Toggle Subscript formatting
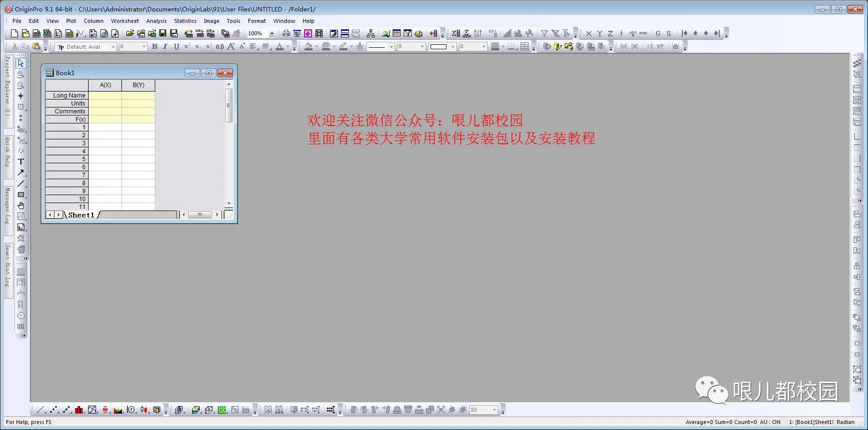This screenshot has width=868, height=430. click(x=198, y=46)
